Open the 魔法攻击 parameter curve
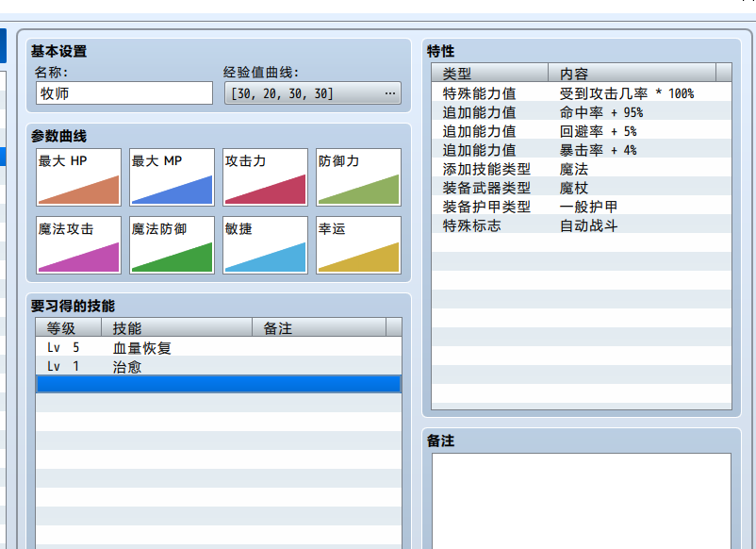This screenshot has height=549, width=756. click(78, 245)
